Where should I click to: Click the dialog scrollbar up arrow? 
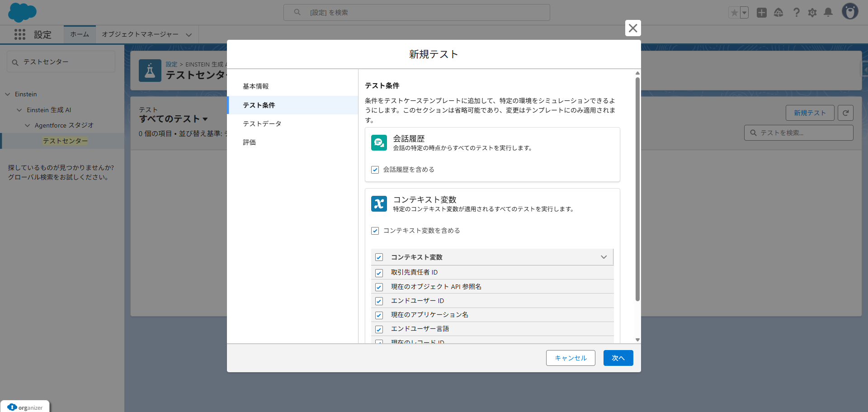click(637, 73)
